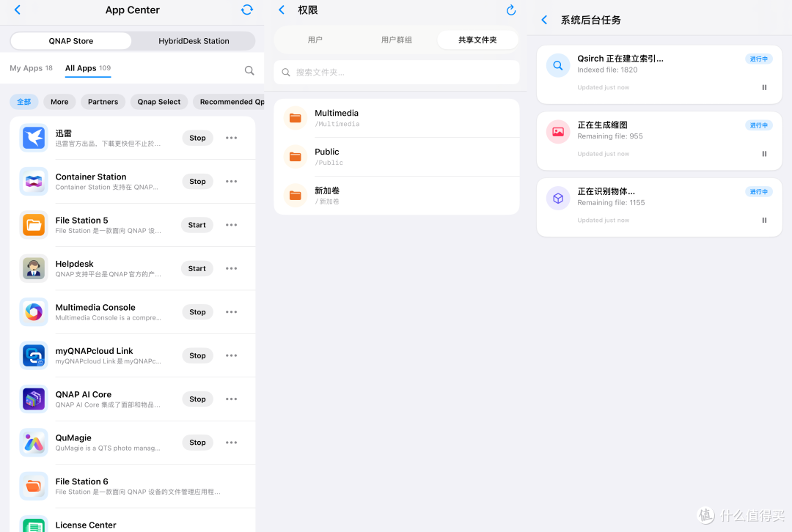Select the Partners category filter
Image resolution: width=792 pixels, height=532 pixels.
(103, 101)
